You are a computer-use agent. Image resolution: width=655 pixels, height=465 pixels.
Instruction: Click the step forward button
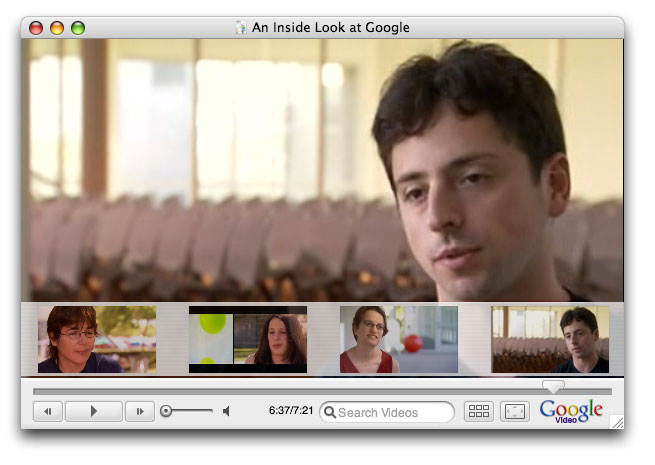coord(140,411)
